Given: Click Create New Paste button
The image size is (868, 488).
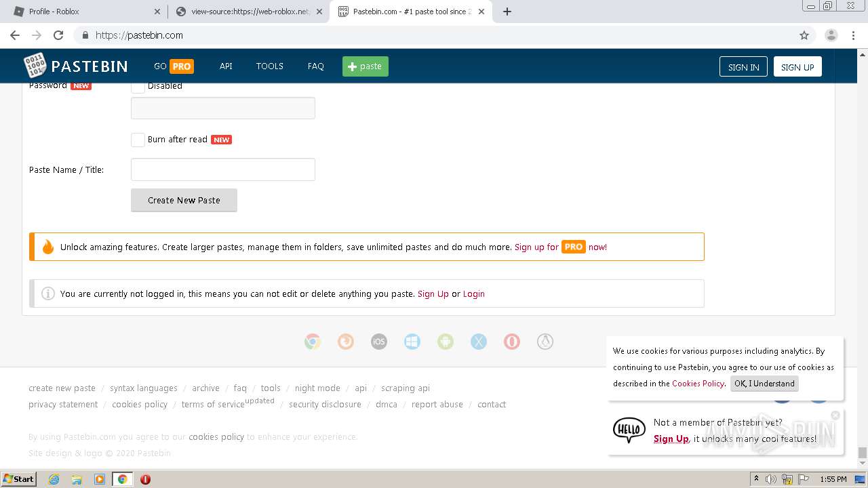Looking at the screenshot, I should 184,200.
